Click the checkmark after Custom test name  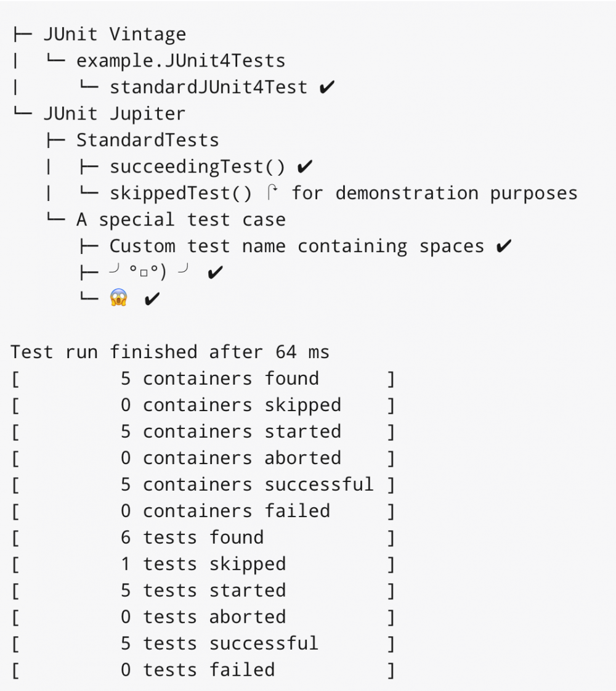tap(503, 247)
